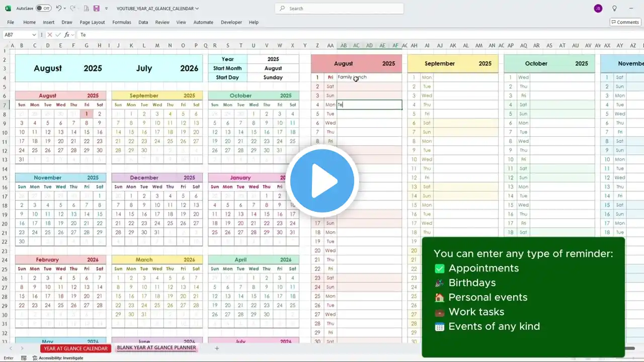This screenshot has height=362, width=644.
Task: Click the Family lunch entry cell
Action: 369,77
